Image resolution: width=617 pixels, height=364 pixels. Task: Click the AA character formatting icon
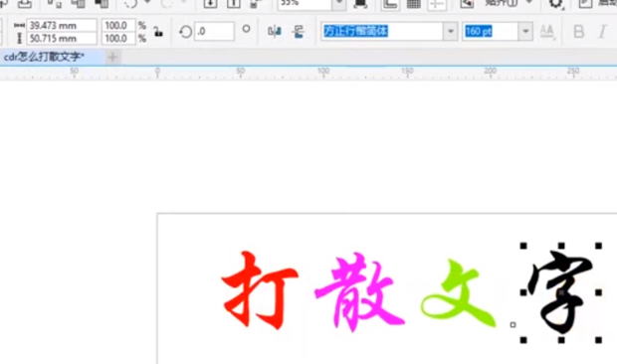click(547, 32)
